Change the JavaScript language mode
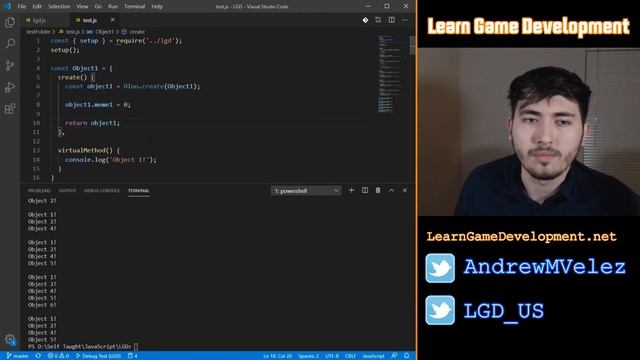 [373, 356]
